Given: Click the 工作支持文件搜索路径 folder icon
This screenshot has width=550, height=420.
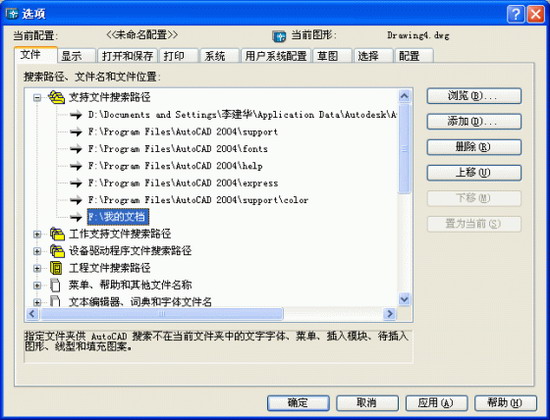Looking at the screenshot, I should click(57, 234).
